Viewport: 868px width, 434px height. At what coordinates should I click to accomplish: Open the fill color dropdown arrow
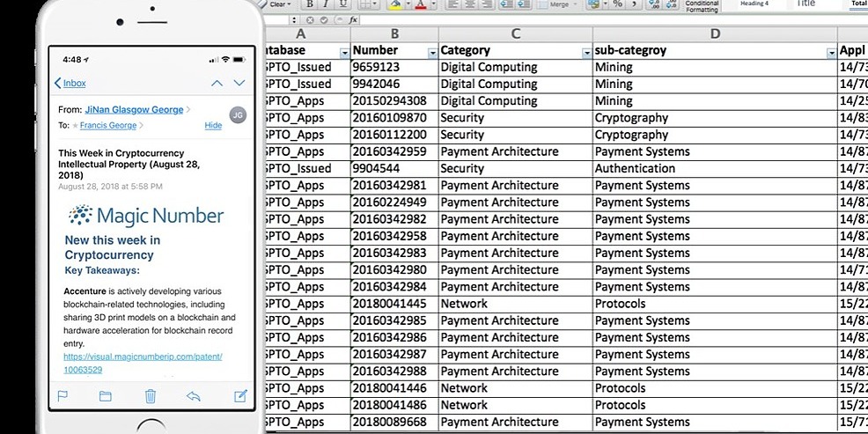[x=408, y=4]
